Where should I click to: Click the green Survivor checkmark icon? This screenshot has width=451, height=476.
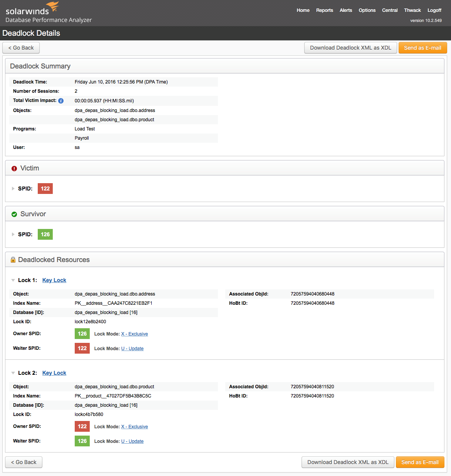coord(14,214)
